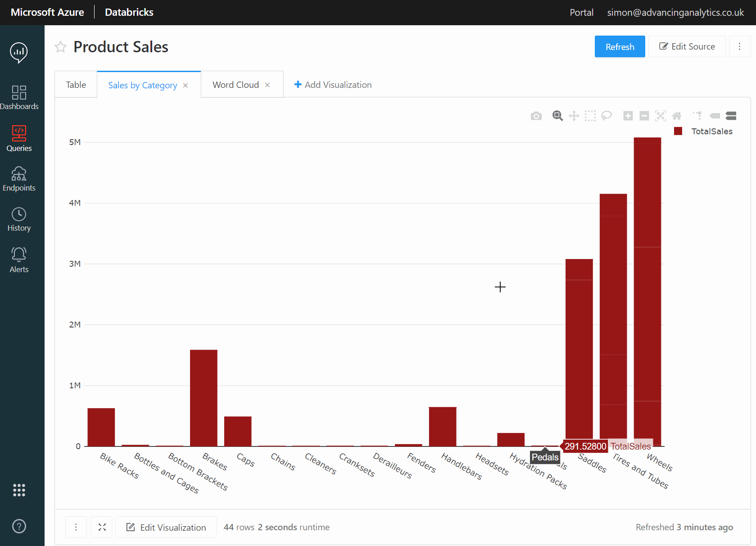Screen dimensions: 756x546
Task: Toggle compare data on hover mode
Action: (730, 116)
